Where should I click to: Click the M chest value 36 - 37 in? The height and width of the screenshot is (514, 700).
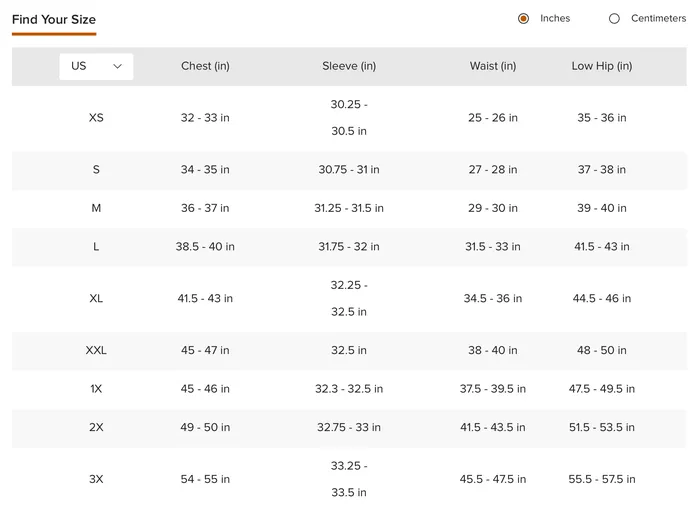(205, 208)
